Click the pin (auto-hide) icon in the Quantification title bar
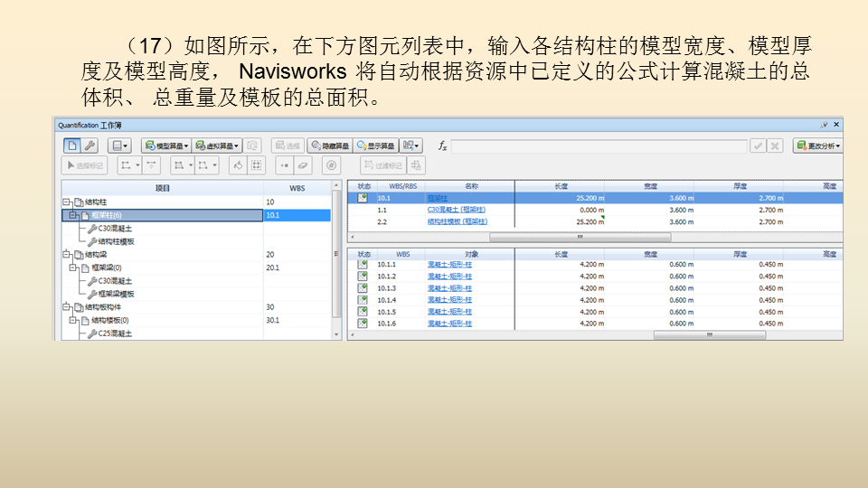Viewport: 868px width, 488px height. click(824, 125)
